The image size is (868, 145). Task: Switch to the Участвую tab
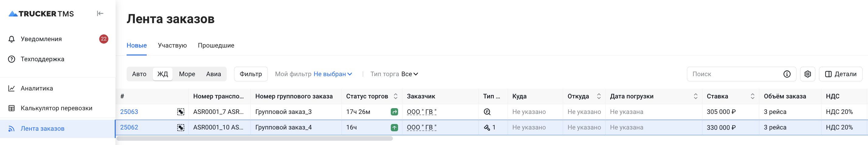172,45
